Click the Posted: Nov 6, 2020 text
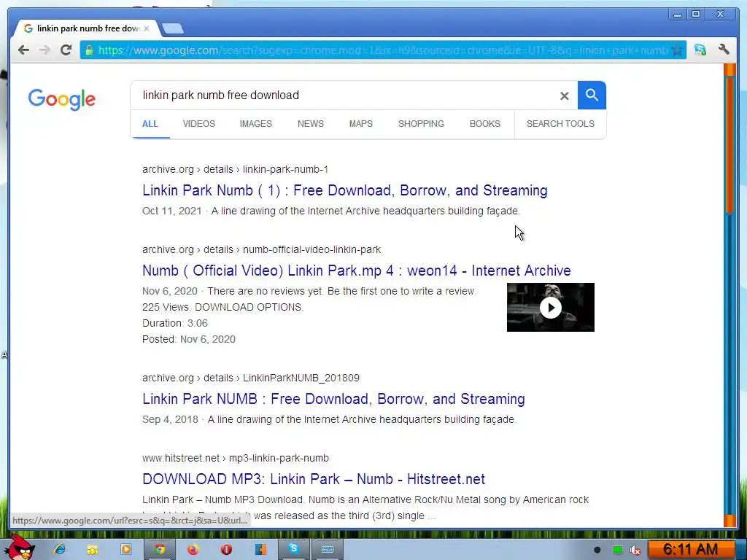This screenshot has width=747, height=560. 189,340
